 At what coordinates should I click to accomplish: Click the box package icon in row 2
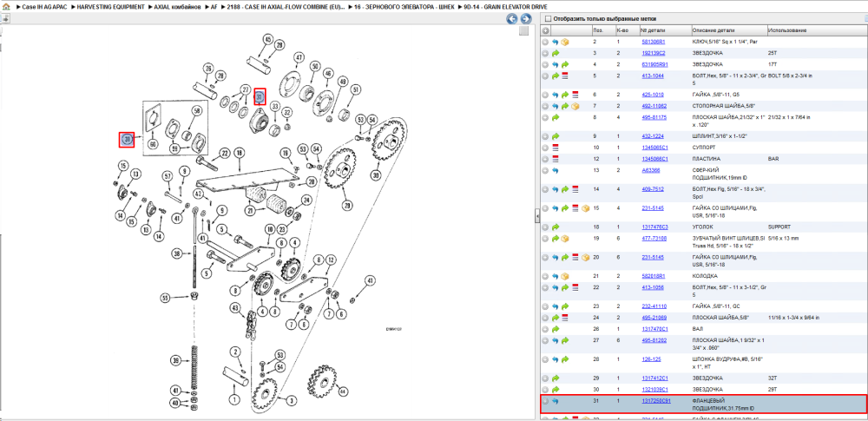point(565,42)
